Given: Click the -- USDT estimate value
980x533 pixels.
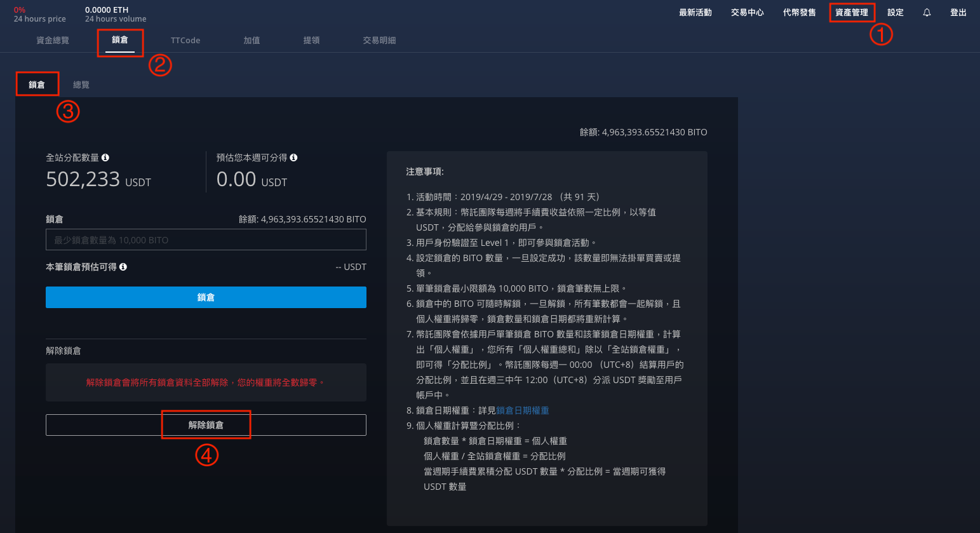Looking at the screenshot, I should [351, 267].
